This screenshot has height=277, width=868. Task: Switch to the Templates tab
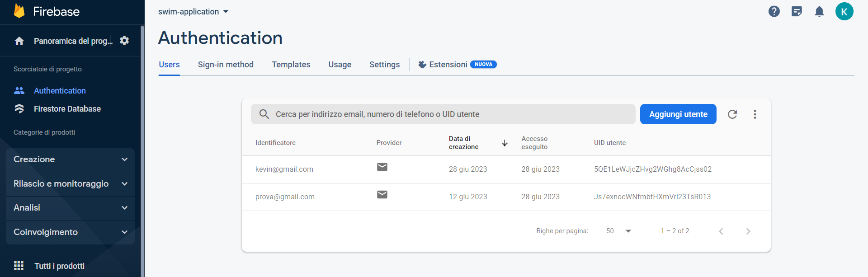pos(291,65)
